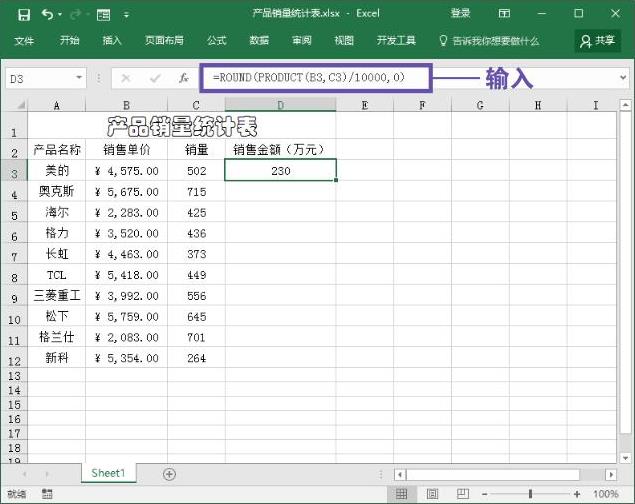Switch to Normal view icon

click(x=401, y=494)
